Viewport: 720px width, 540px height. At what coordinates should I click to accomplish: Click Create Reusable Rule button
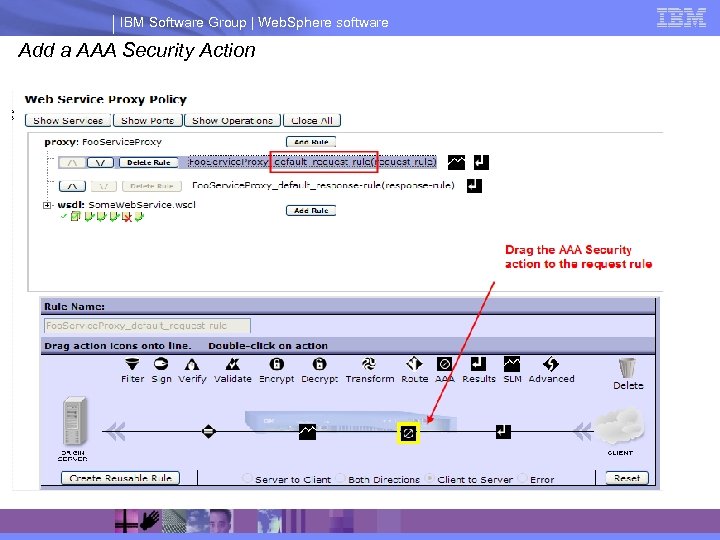click(x=120, y=478)
